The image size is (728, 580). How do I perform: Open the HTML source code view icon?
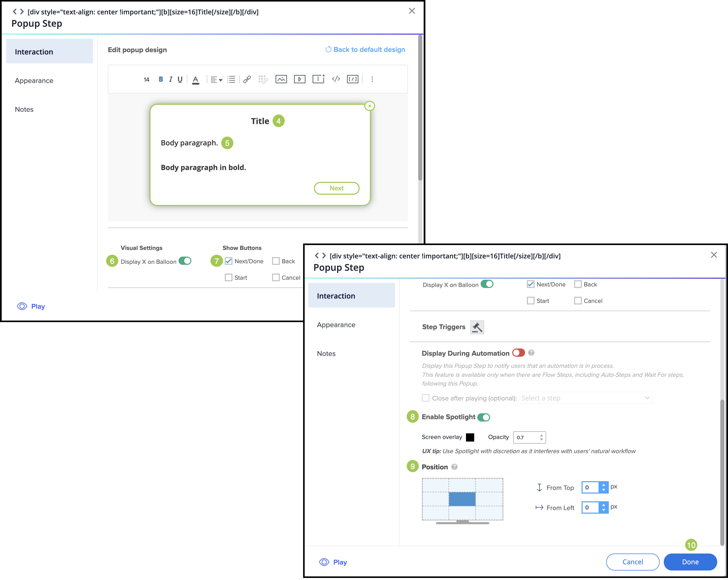coord(336,79)
